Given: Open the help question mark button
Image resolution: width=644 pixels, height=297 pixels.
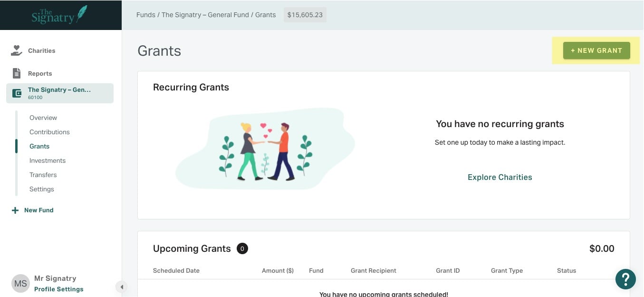Looking at the screenshot, I should pos(625,279).
